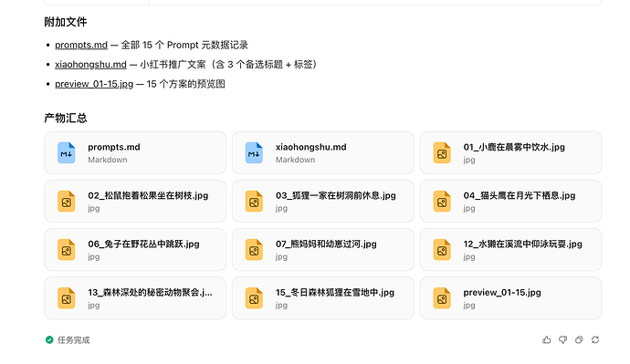Click the text 全部 15 个 Prompt 元数据记录
Screen dimensions: 630x364
click(184, 45)
